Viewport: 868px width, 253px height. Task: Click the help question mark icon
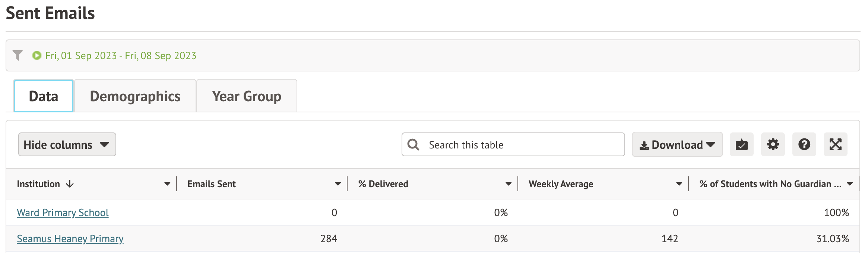[804, 144]
